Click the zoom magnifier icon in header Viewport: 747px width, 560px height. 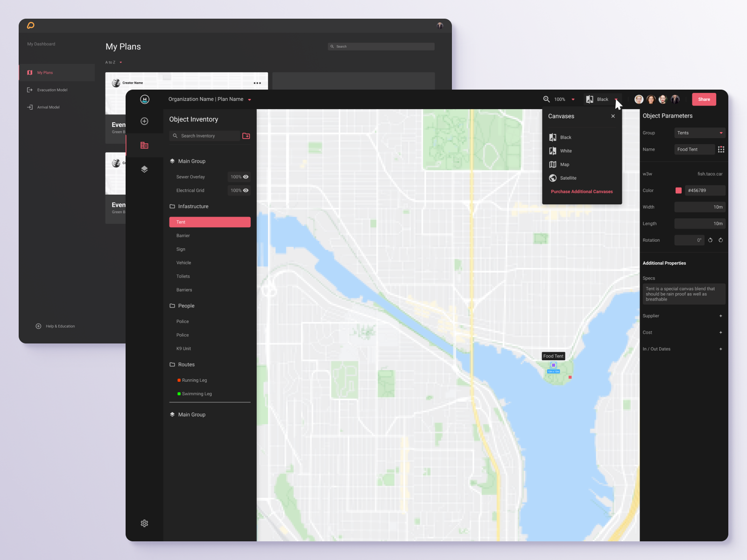point(546,99)
